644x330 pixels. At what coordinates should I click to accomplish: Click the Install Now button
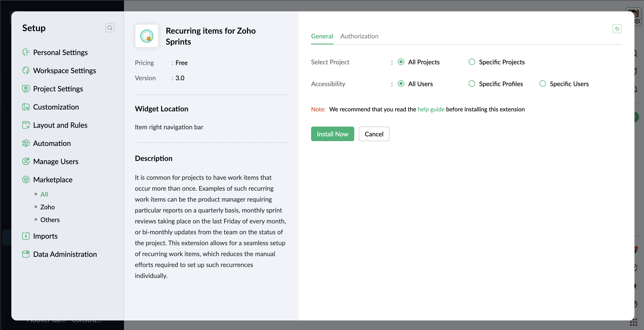[332, 134]
